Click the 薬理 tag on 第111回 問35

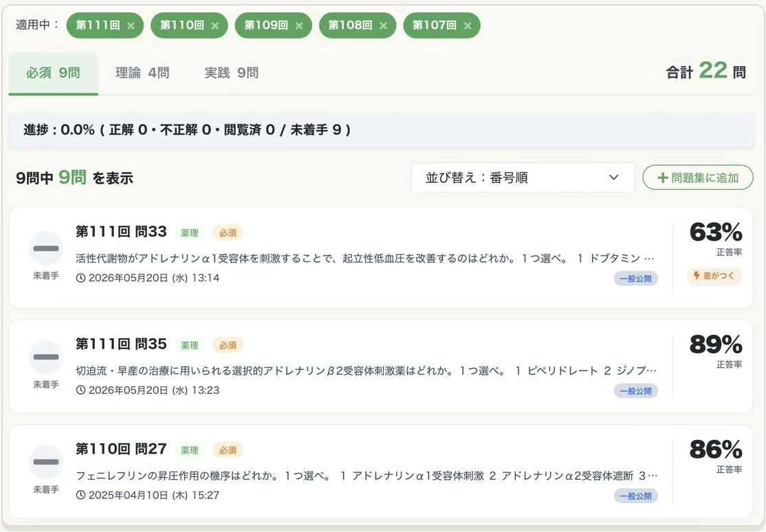(x=190, y=345)
